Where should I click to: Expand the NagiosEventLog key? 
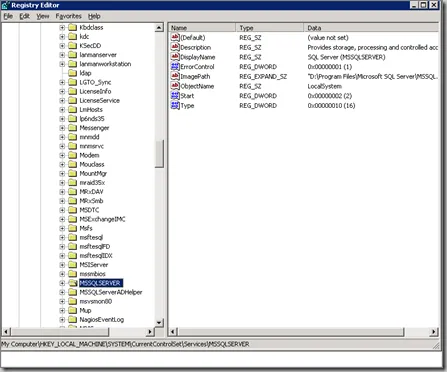pyautogui.click(x=62, y=320)
